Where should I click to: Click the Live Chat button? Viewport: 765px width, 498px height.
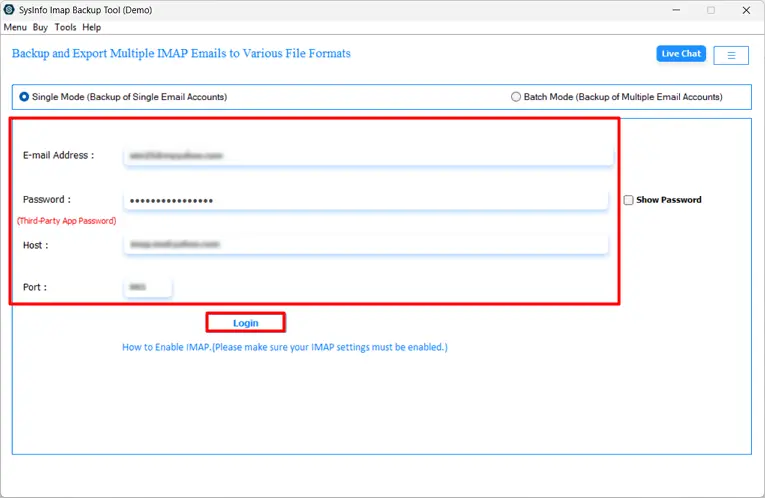pos(681,54)
